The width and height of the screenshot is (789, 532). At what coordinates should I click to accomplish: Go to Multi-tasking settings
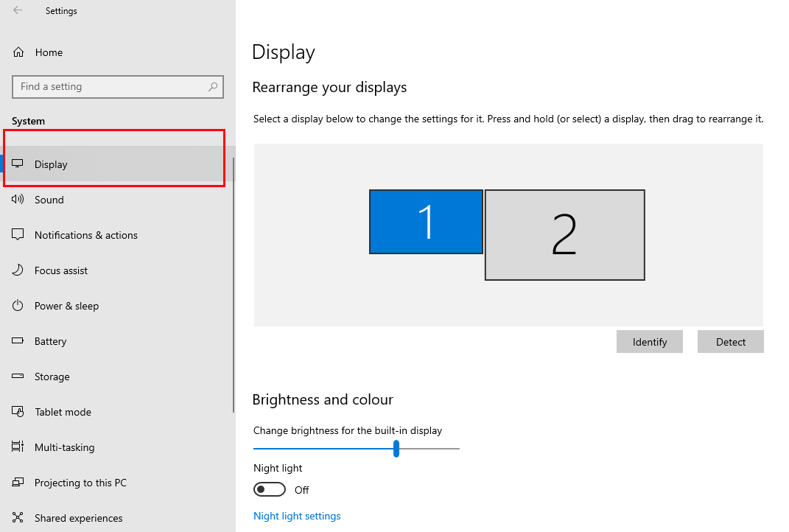[x=118, y=447]
